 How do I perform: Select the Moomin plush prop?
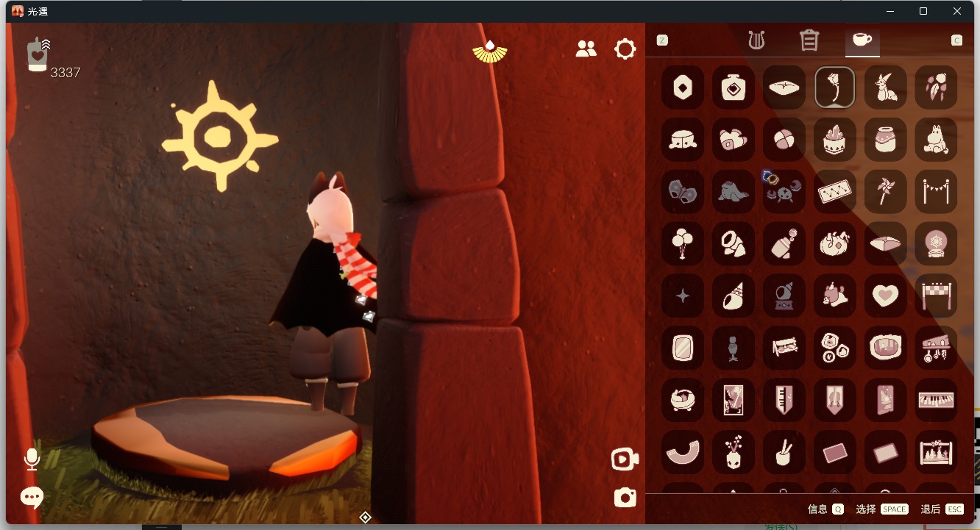pyautogui.click(x=937, y=139)
